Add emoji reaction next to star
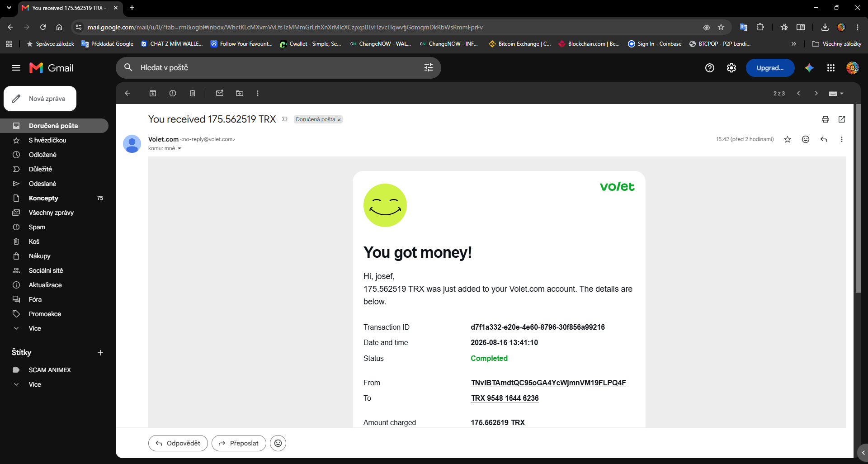Image resolution: width=868 pixels, height=464 pixels. [806, 139]
